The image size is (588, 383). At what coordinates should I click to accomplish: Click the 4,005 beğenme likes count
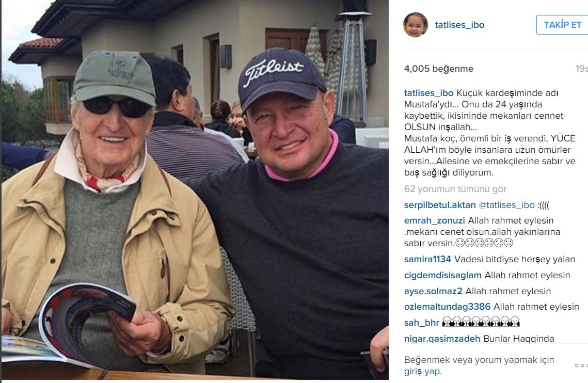point(438,69)
